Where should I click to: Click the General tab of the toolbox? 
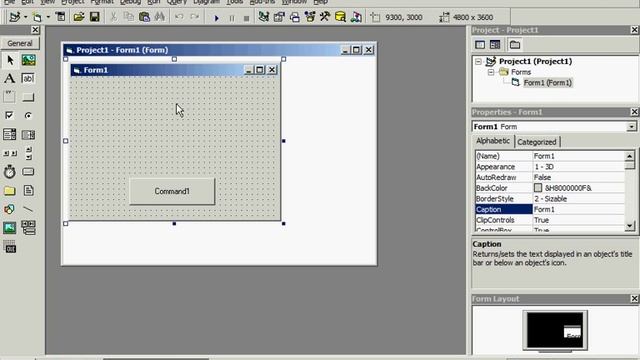point(20,43)
